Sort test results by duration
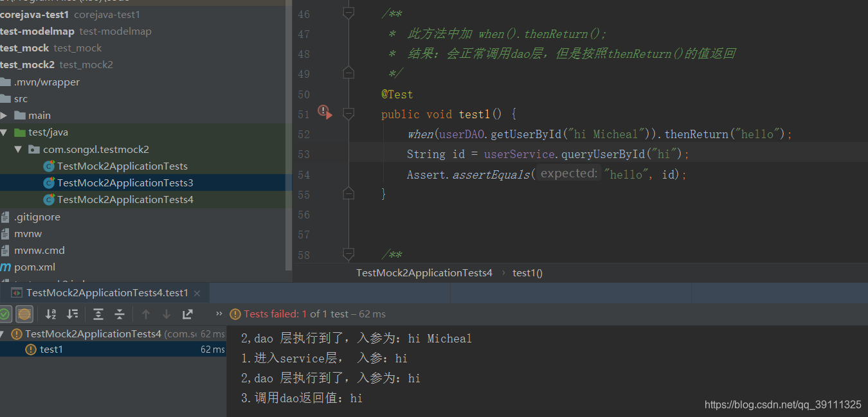 73,314
